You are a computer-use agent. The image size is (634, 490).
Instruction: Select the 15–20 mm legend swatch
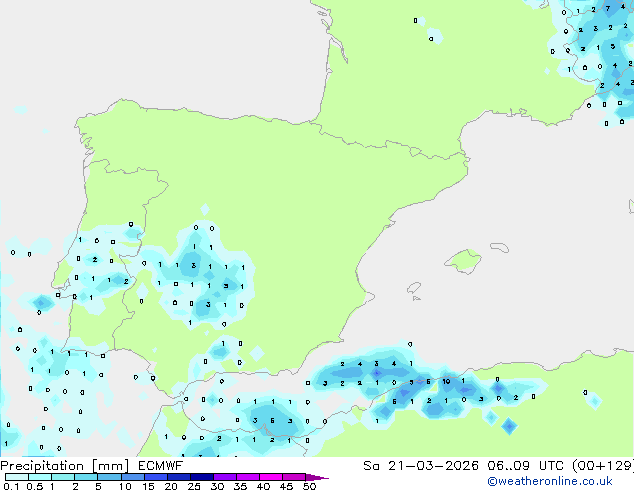point(155,477)
